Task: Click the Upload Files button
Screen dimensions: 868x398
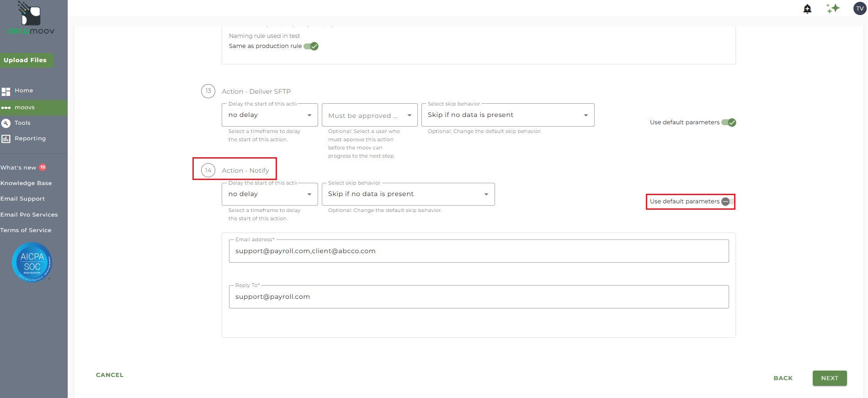Action: pos(26,60)
